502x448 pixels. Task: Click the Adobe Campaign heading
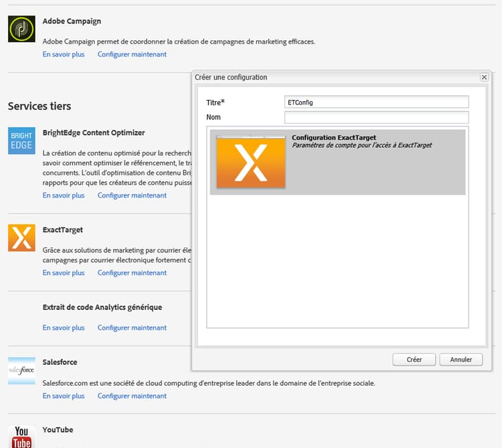point(72,21)
